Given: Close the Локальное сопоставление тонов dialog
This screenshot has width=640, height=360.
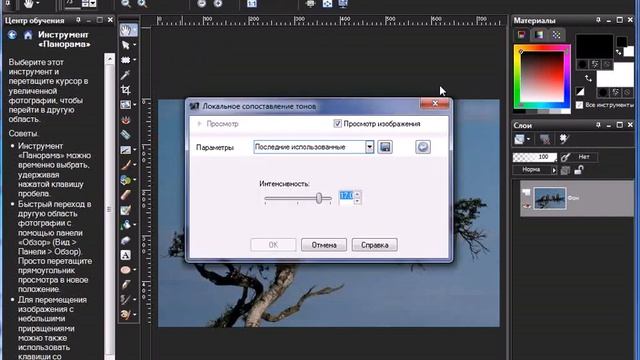Looking at the screenshot, I should (x=435, y=104).
